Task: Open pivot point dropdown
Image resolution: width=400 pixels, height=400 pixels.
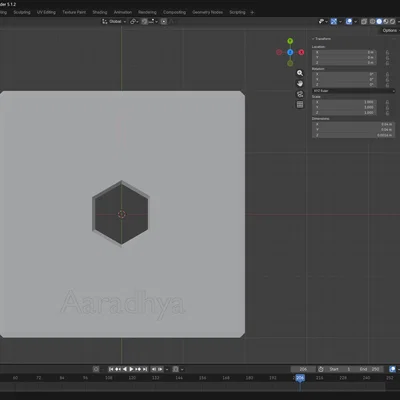Action: [134, 21]
